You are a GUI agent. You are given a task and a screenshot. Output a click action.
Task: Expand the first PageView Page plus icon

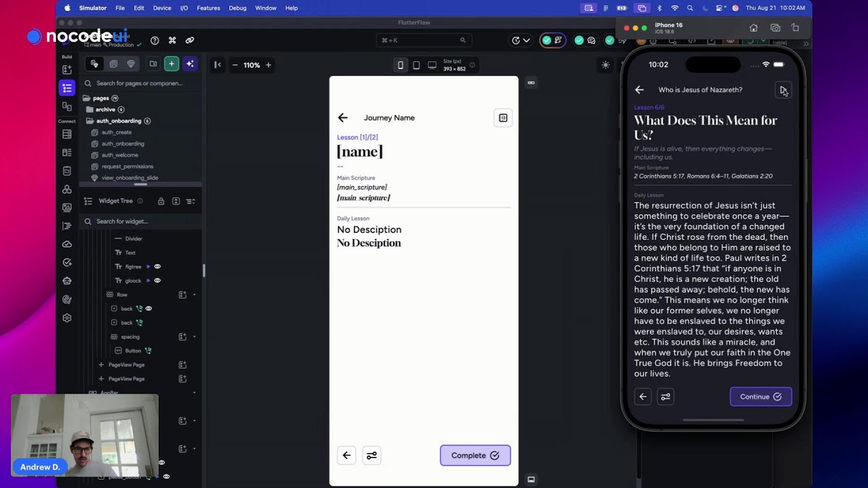pos(101,365)
